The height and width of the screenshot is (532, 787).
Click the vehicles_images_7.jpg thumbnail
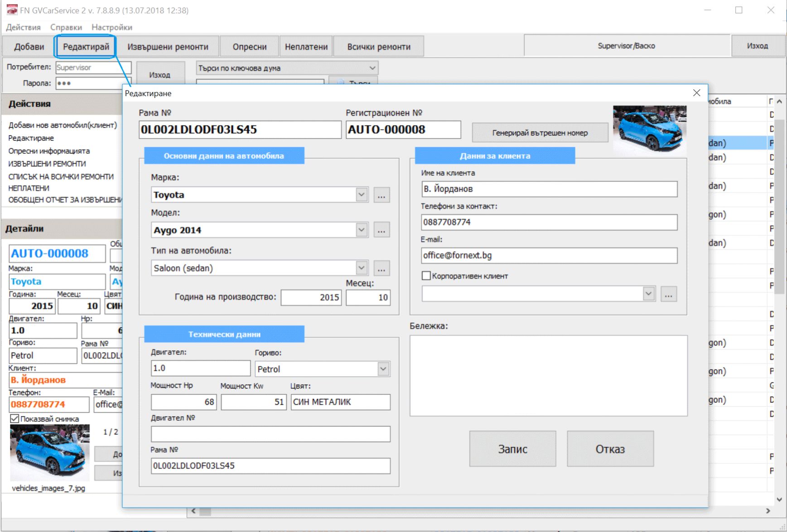click(50, 452)
